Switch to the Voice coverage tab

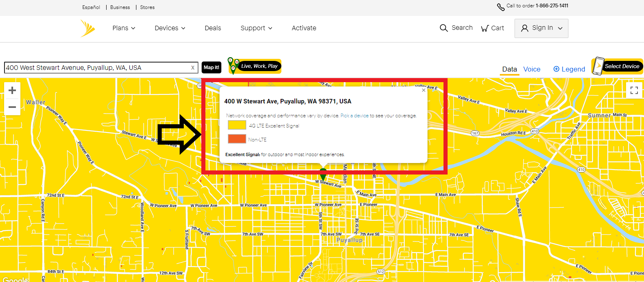pyautogui.click(x=532, y=69)
